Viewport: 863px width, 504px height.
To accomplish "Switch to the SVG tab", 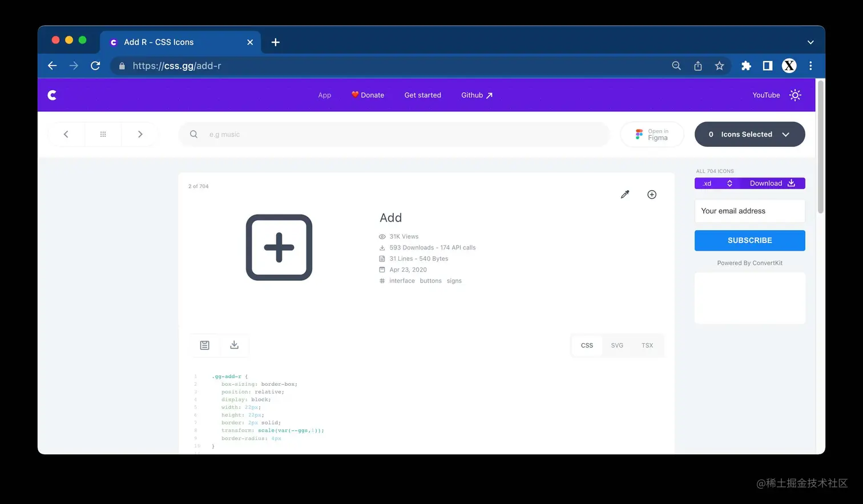I will [617, 345].
